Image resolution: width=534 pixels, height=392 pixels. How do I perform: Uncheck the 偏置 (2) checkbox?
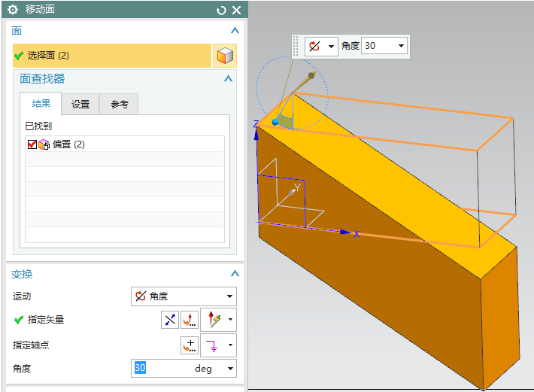click(32, 144)
